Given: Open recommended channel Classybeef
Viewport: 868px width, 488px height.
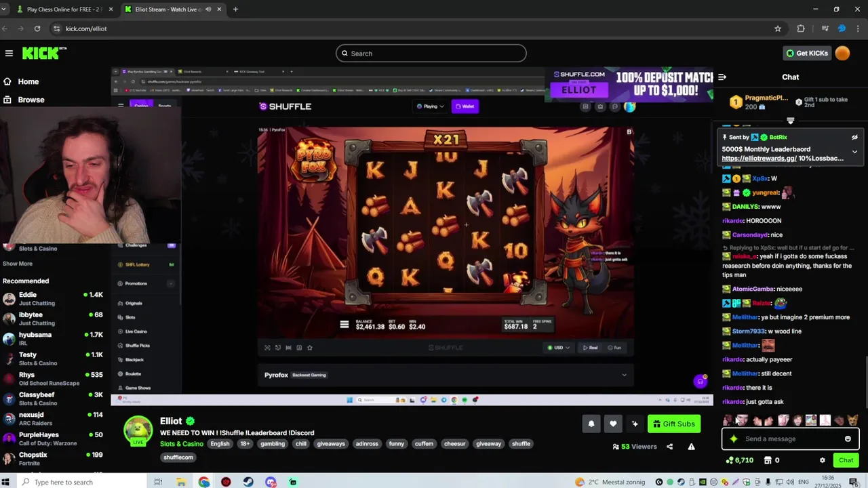Looking at the screenshot, I should 53,399.
